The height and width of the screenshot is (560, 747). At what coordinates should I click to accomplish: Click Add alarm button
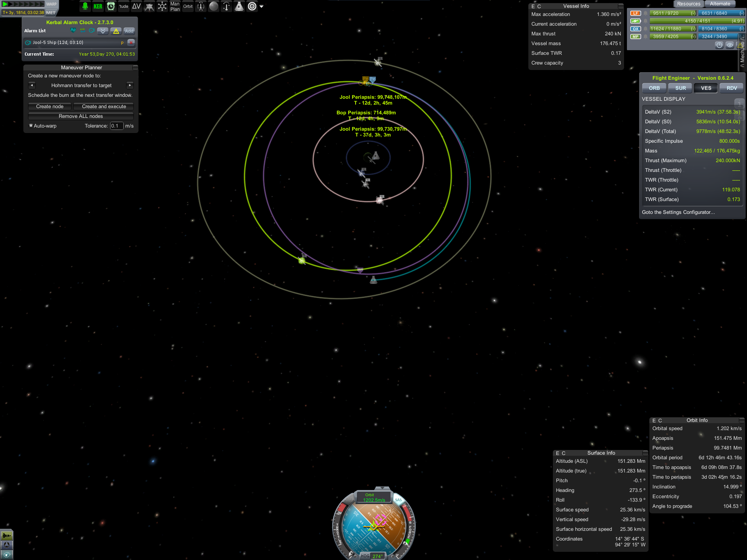coord(129,31)
